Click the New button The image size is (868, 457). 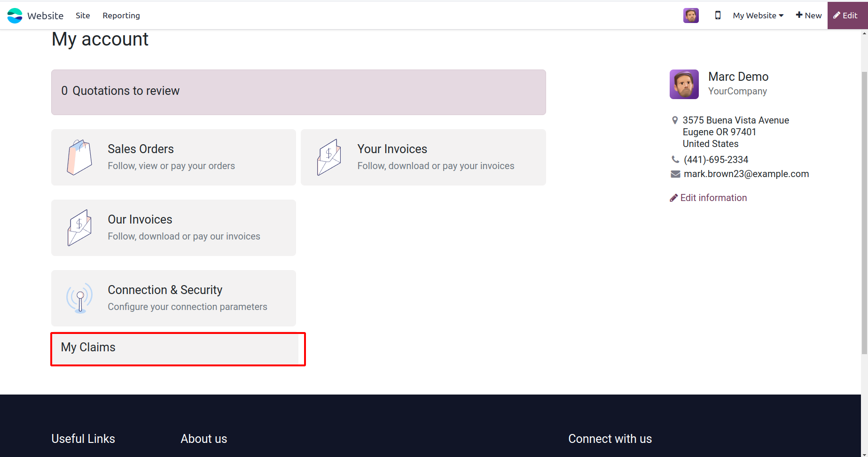809,15
